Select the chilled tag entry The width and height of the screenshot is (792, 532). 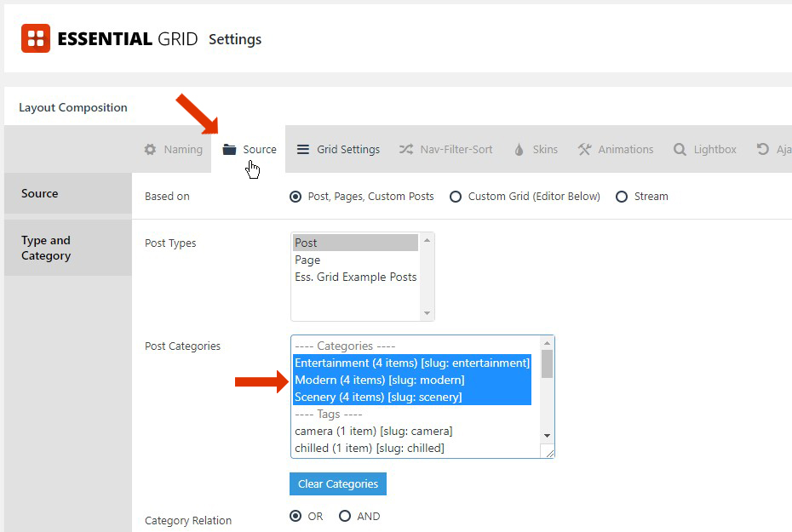coord(412,449)
